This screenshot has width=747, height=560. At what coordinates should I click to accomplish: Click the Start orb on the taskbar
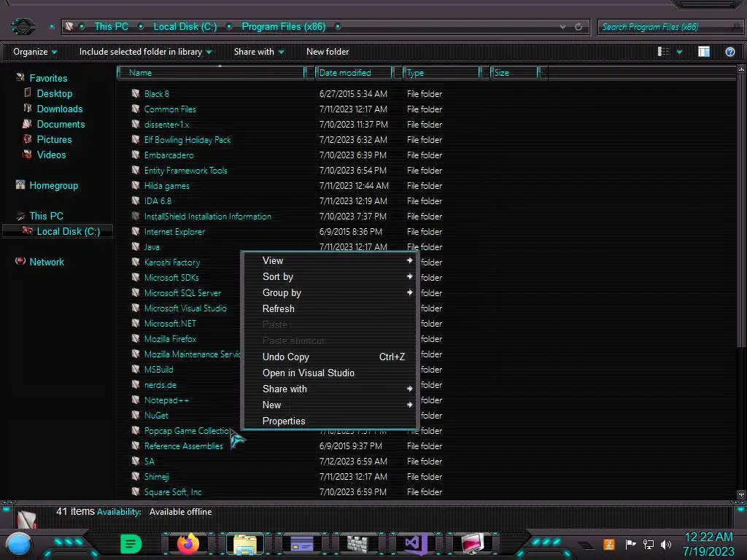[19, 545]
